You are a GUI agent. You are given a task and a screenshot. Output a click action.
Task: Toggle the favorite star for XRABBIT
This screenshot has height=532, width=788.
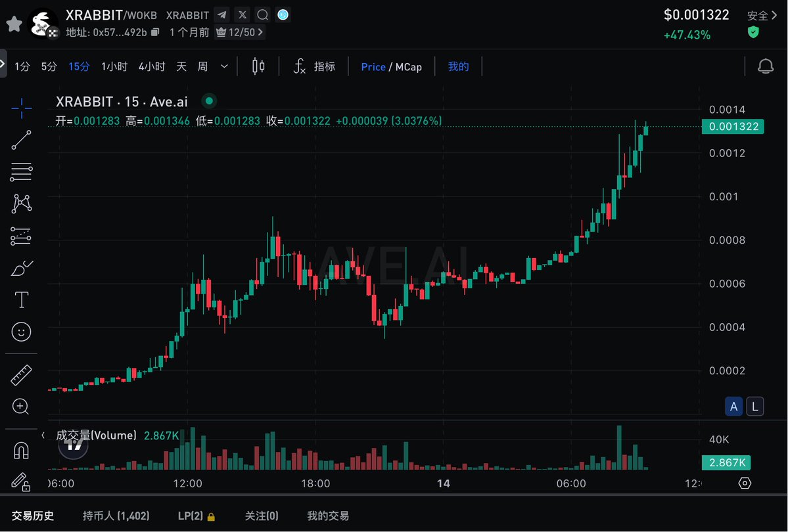point(14,24)
